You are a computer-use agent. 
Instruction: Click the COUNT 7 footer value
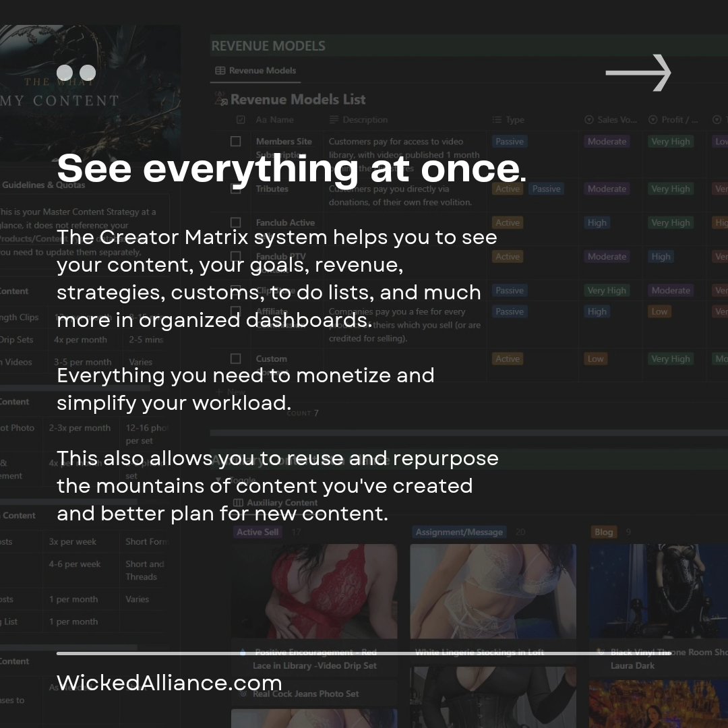pos(303,413)
